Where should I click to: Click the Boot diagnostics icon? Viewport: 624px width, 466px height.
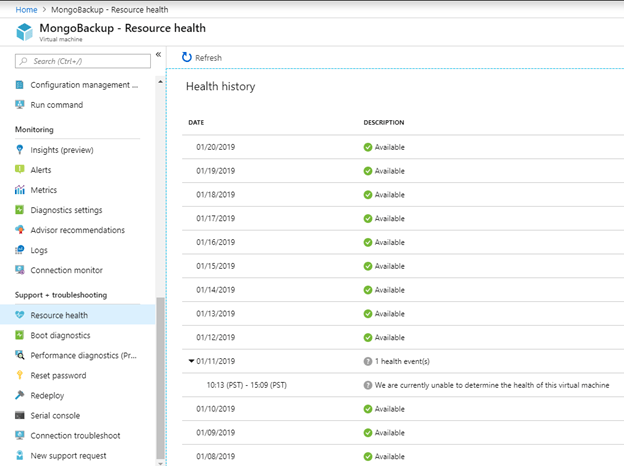(x=20, y=335)
